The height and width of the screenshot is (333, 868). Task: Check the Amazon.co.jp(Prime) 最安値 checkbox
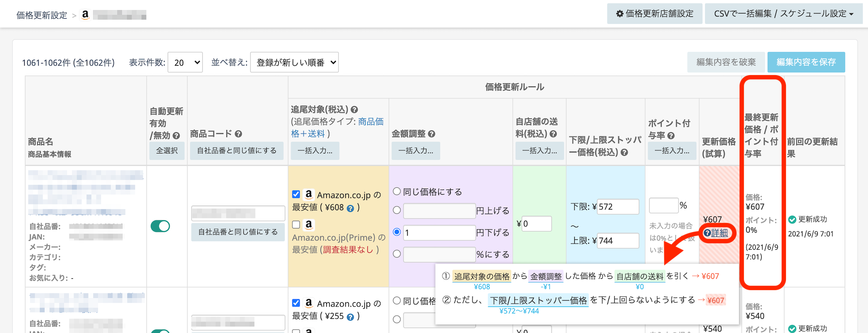click(296, 225)
